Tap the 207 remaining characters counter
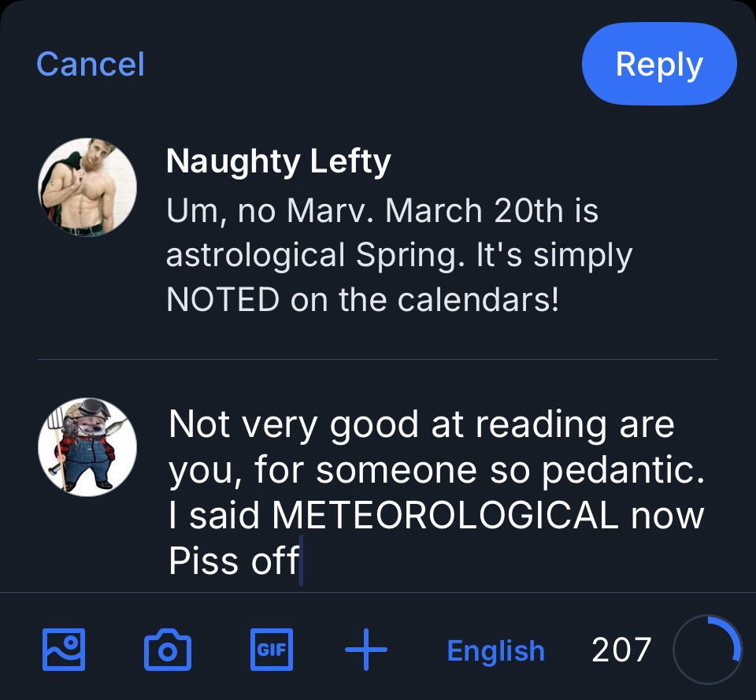The width and height of the screenshot is (756, 700). (x=621, y=650)
